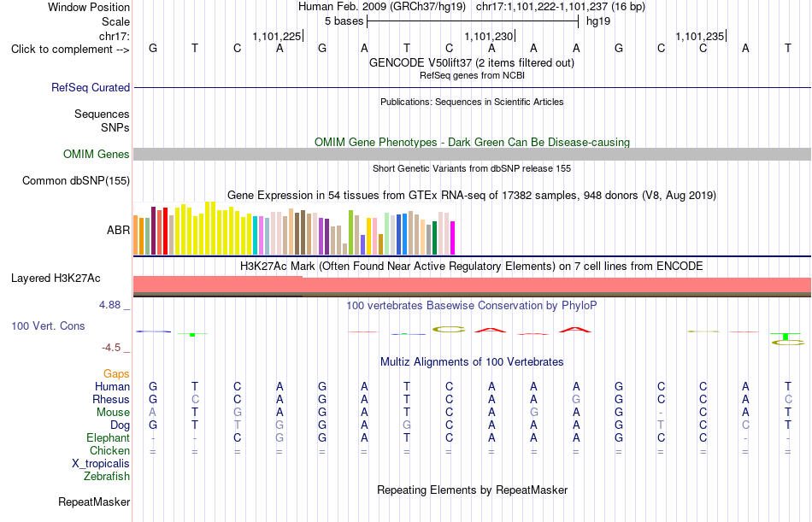The width and height of the screenshot is (812, 522).
Task: Open the OMIM Genes track label
Action: 96,155
